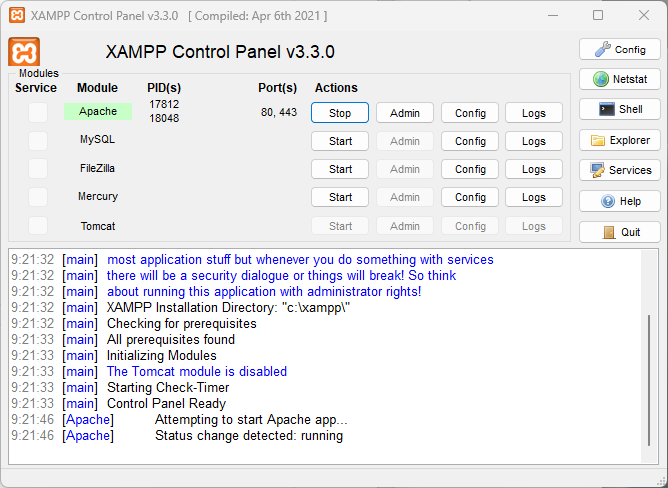
Task: Open the Services panel button
Action: click(619, 170)
